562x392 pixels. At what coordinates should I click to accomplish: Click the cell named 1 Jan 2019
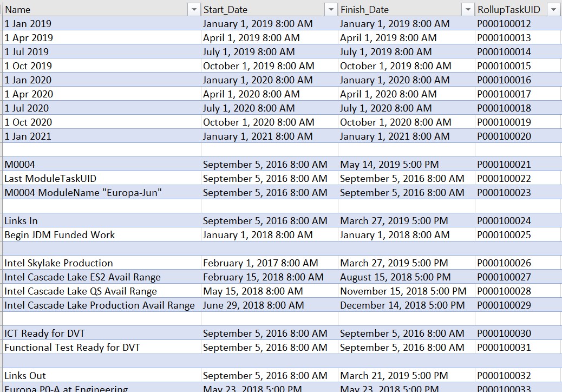(x=101, y=24)
